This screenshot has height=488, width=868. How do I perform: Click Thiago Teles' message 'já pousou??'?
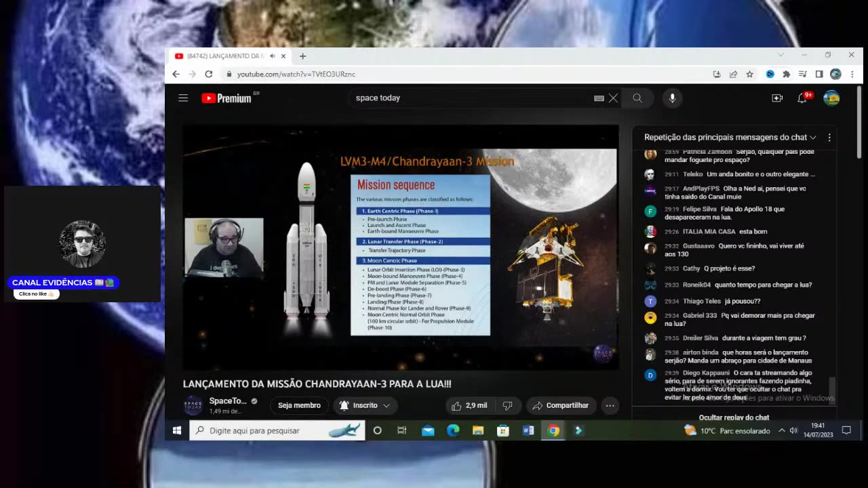tap(743, 301)
